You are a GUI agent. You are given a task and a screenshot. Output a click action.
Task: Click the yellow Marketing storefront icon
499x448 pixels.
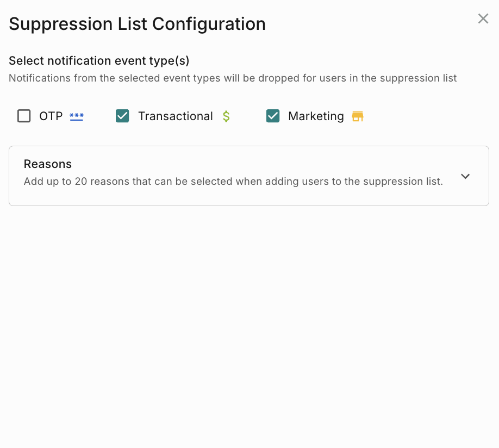[357, 116]
